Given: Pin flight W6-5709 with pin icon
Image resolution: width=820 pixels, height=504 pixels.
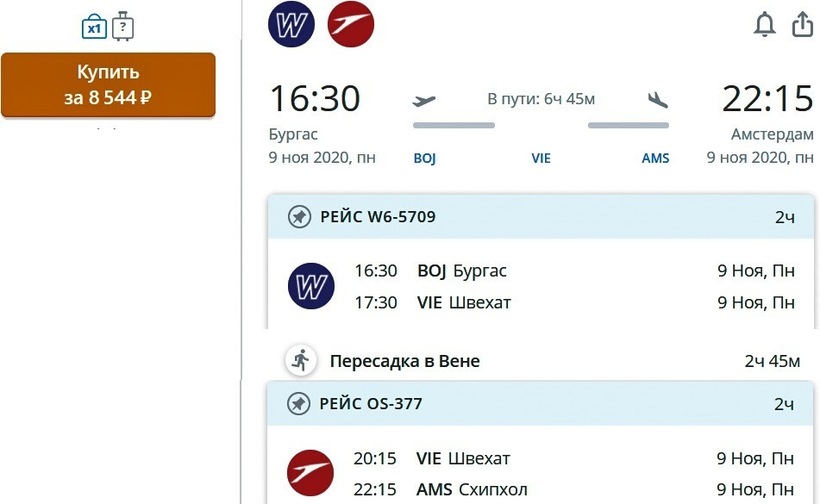Looking at the screenshot, I should pyautogui.click(x=299, y=217).
